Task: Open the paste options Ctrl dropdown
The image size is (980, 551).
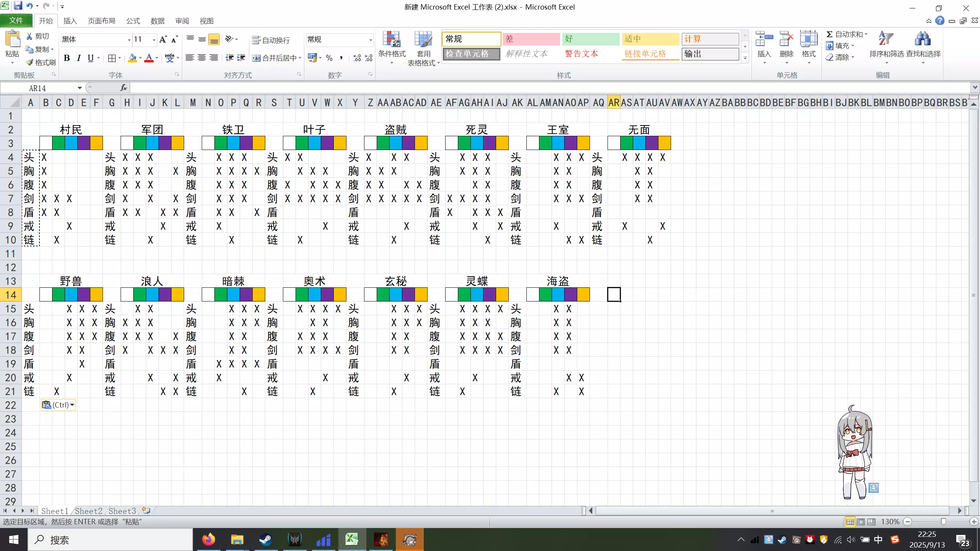Action: point(58,405)
